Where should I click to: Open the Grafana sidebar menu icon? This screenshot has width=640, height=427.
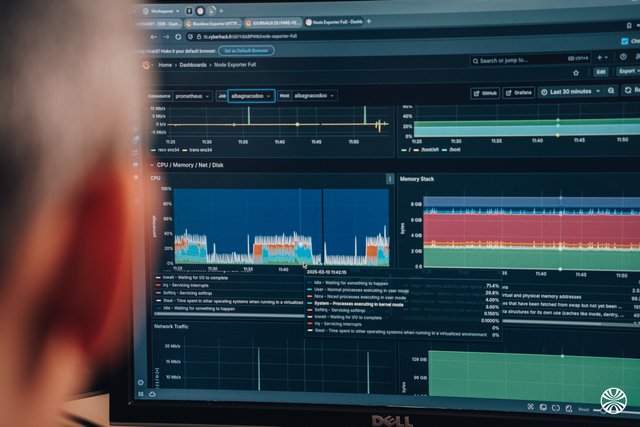click(x=145, y=64)
